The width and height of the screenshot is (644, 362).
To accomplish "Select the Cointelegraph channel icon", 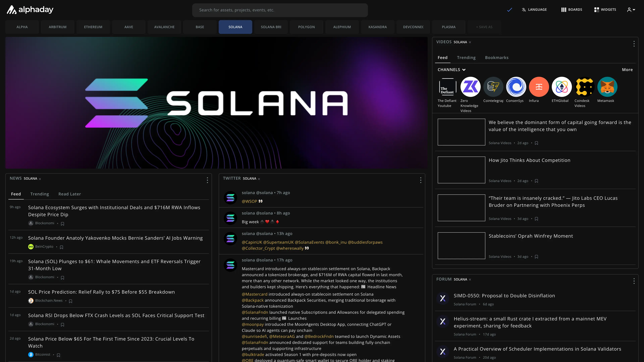I will [x=493, y=87].
